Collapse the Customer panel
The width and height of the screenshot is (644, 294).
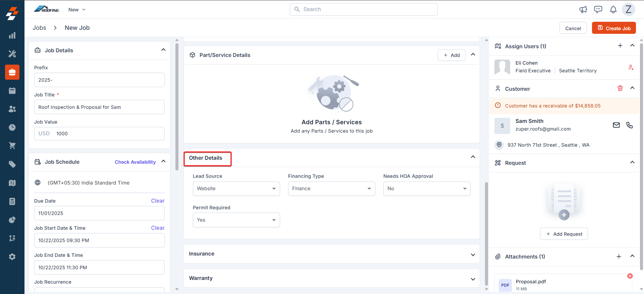pos(632,88)
